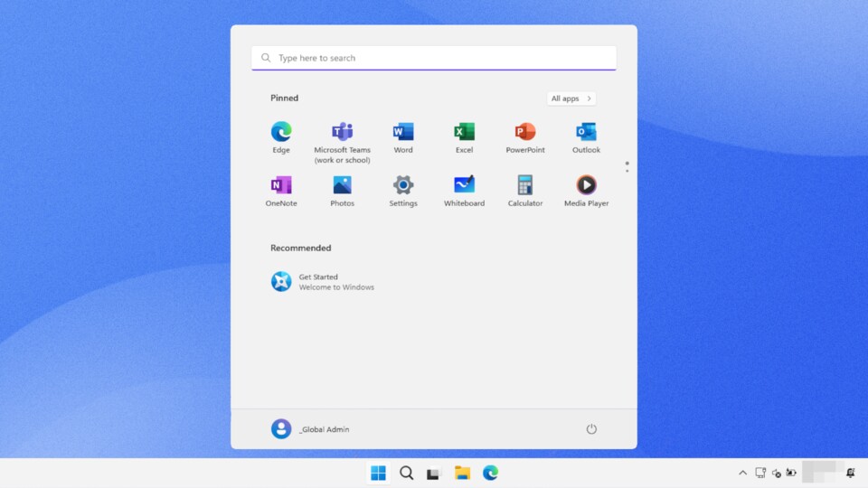Viewport: 868px width, 488px height.
Task: Open Outlook pinned app
Action: (586, 137)
